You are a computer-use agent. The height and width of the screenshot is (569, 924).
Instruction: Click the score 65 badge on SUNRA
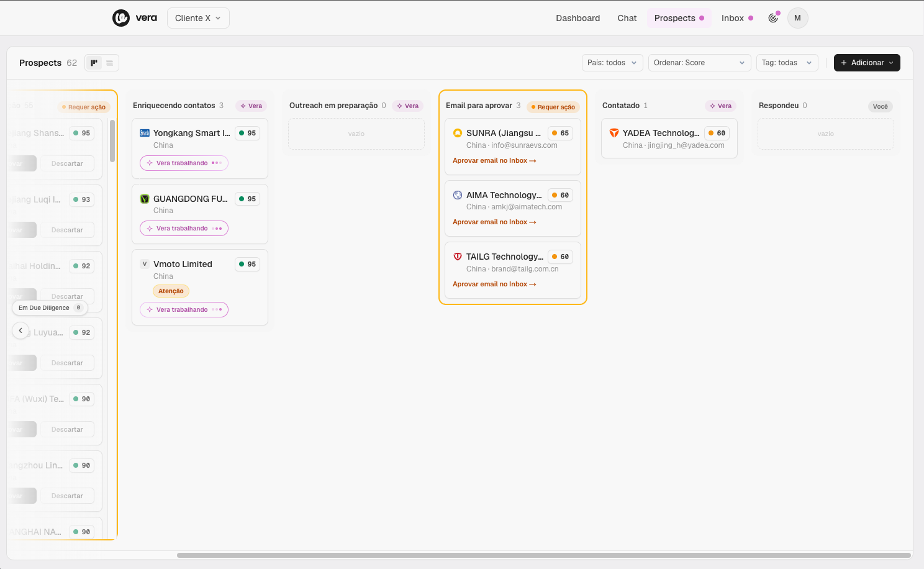point(560,133)
